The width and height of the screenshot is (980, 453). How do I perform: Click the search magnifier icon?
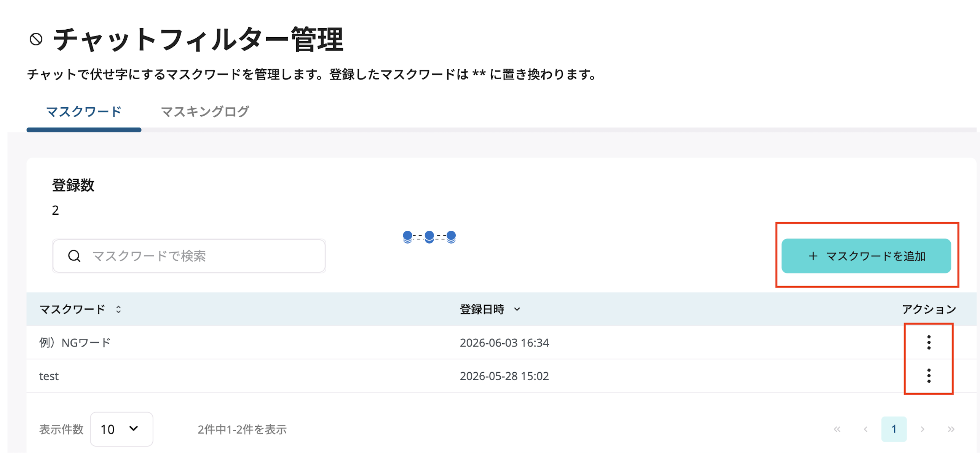tap(74, 256)
